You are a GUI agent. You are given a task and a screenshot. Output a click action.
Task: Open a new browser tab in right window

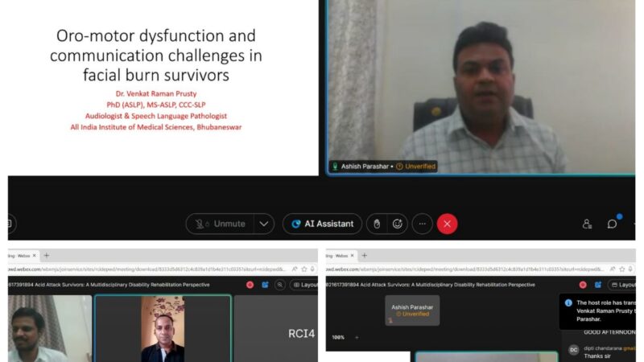pyautogui.click(x=363, y=255)
